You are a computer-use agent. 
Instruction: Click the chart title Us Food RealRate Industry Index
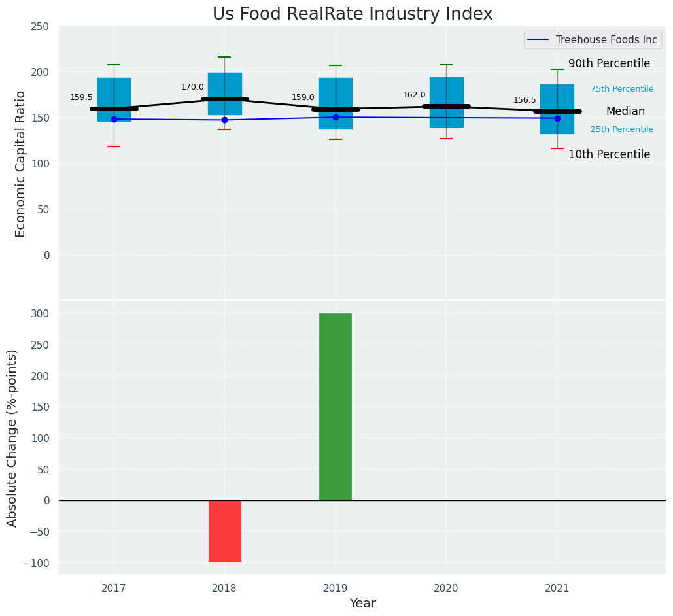(353, 14)
